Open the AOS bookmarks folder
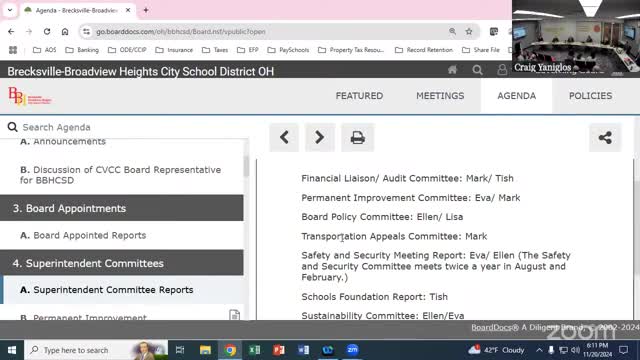The width and height of the screenshot is (640, 360). (x=44, y=50)
